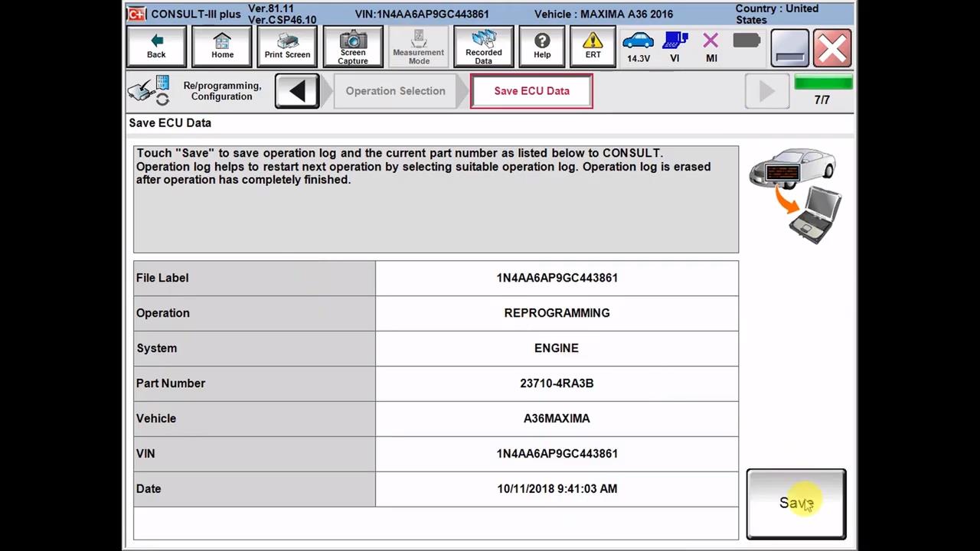Click the CONSULT-III plus logo icon
This screenshot has width=980, height=551.
click(x=137, y=14)
